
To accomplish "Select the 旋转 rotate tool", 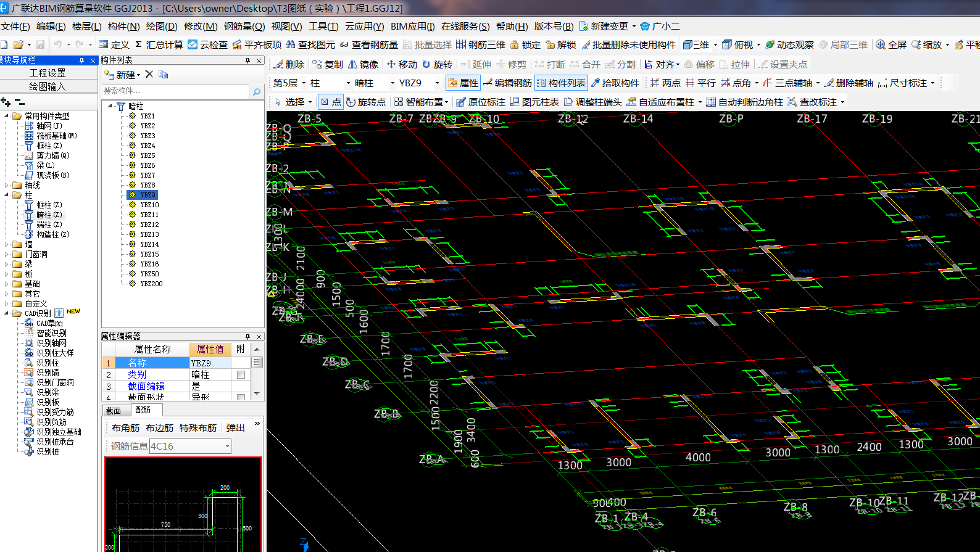I will 437,64.
